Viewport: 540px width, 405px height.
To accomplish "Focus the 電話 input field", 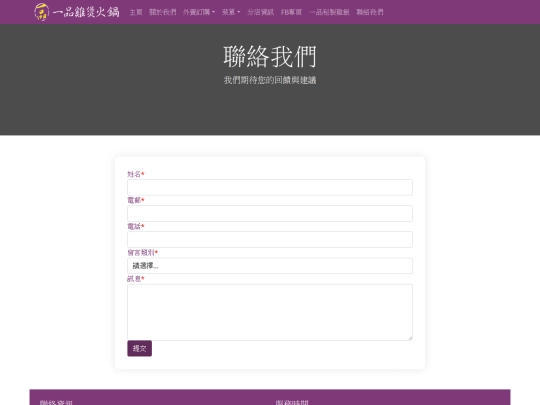I will click(x=270, y=239).
